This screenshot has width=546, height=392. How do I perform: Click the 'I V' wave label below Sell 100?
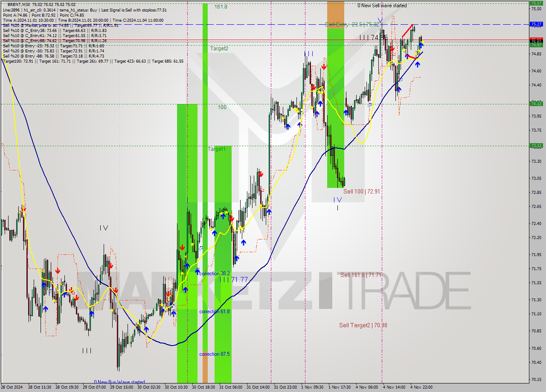coord(337,199)
